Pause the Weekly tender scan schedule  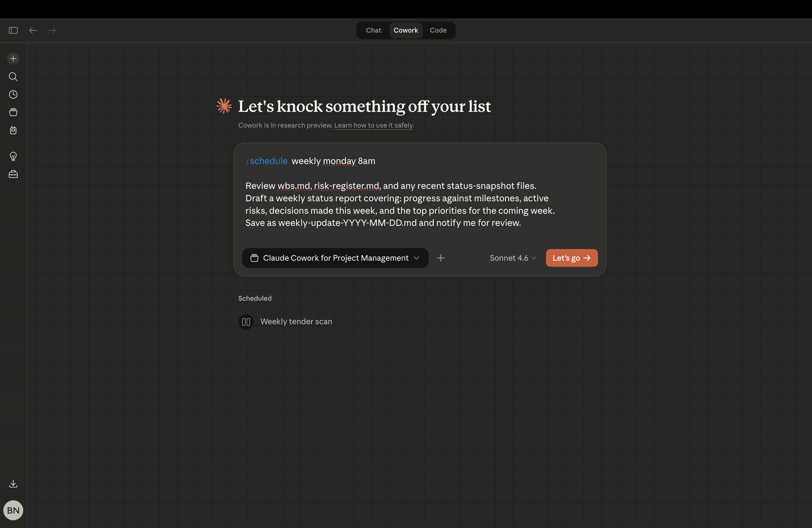246,322
